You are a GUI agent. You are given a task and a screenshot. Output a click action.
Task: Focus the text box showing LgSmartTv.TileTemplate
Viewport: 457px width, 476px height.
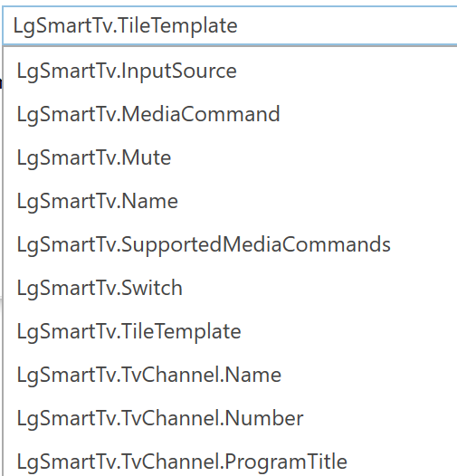(230, 25)
